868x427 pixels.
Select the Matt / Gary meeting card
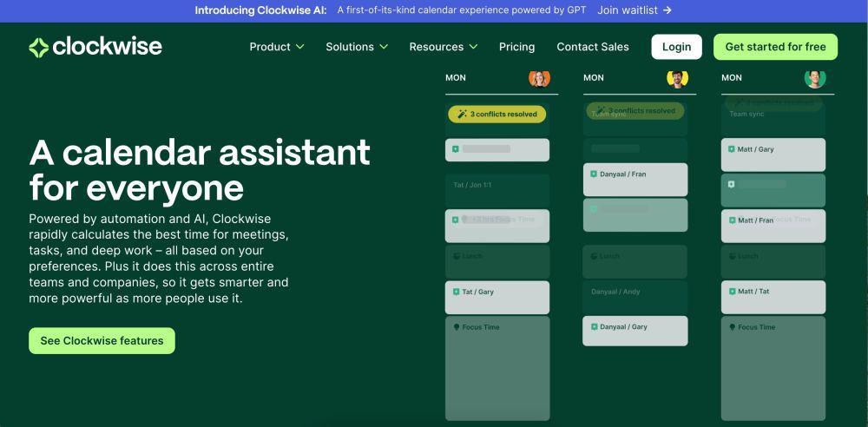pyautogui.click(x=773, y=154)
